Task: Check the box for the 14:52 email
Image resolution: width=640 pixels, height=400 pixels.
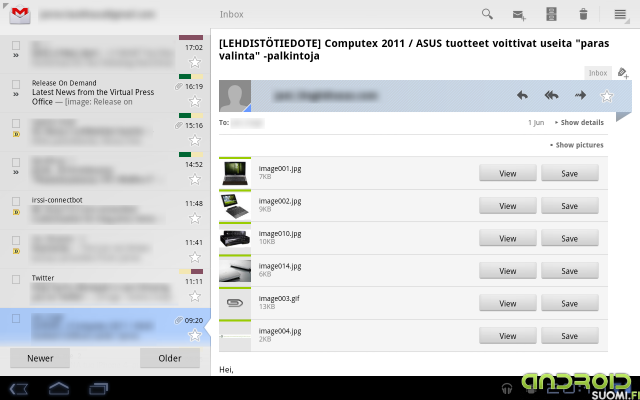Action: 16,162
